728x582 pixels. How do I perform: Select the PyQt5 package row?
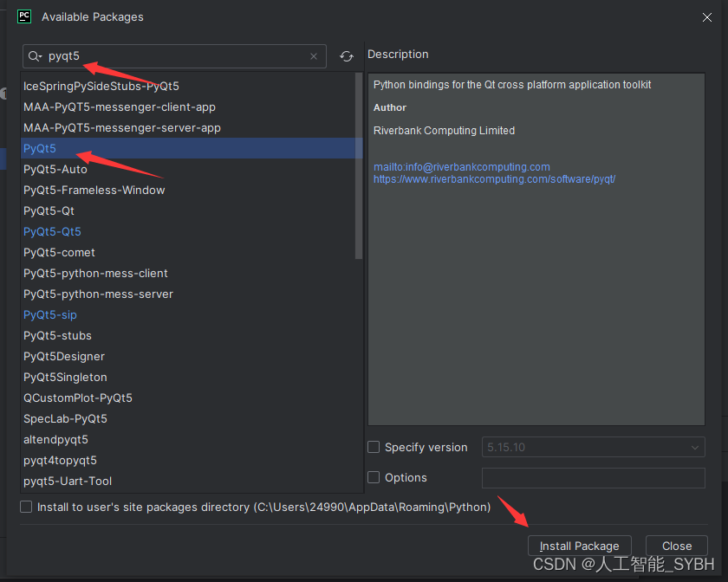tap(192, 148)
